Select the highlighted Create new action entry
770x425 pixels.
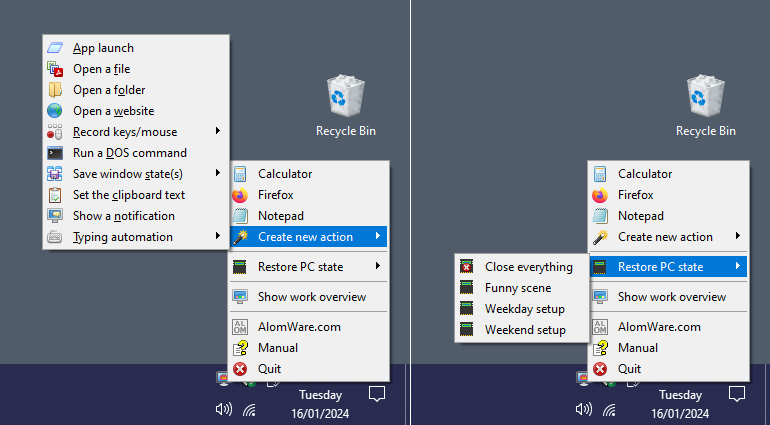pos(304,237)
